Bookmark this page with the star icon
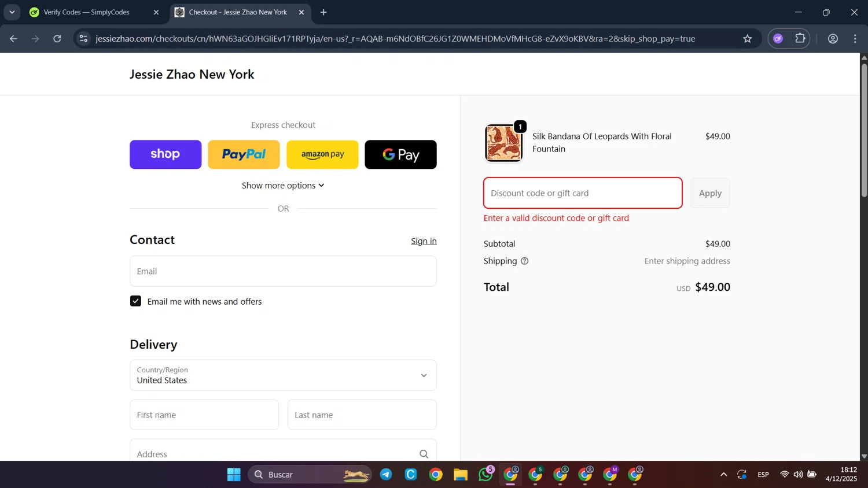 [748, 39]
